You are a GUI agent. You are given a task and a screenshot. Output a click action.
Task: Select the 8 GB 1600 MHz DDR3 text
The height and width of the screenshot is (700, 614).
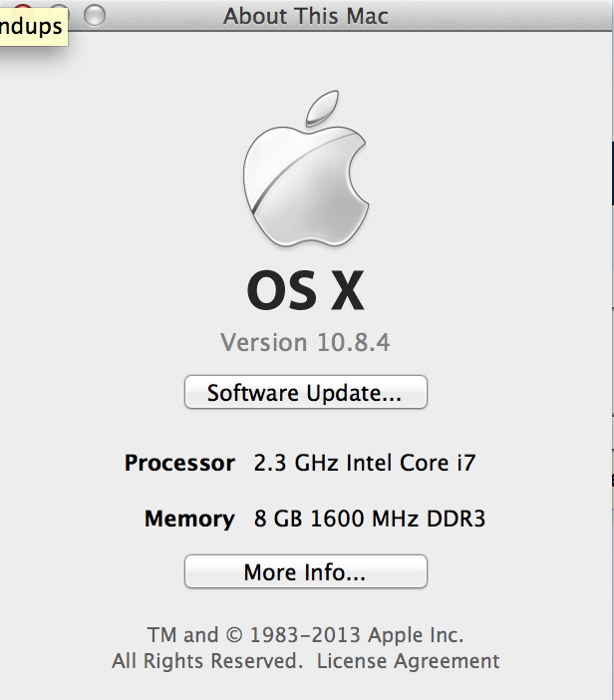(370, 519)
